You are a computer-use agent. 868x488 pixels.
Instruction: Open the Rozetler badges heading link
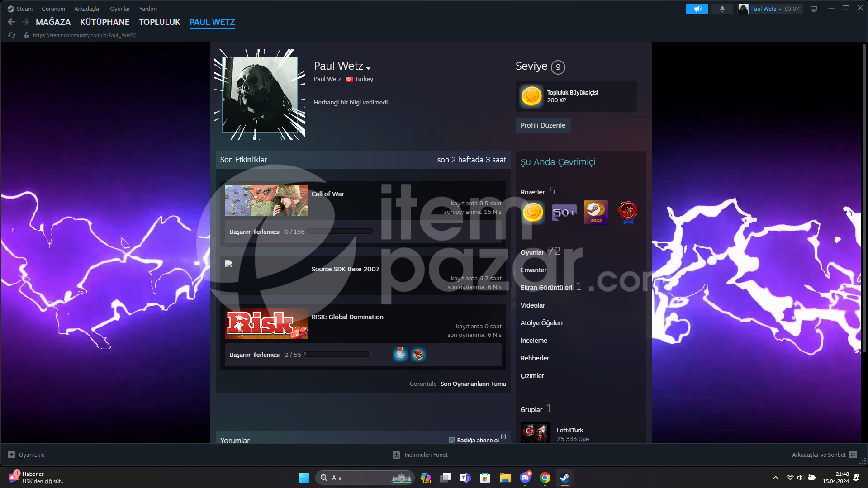532,192
